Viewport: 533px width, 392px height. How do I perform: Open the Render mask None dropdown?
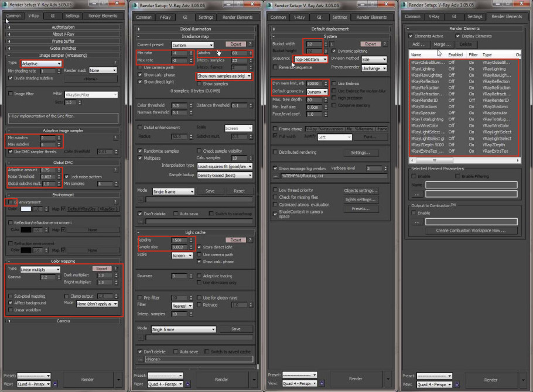102,70
